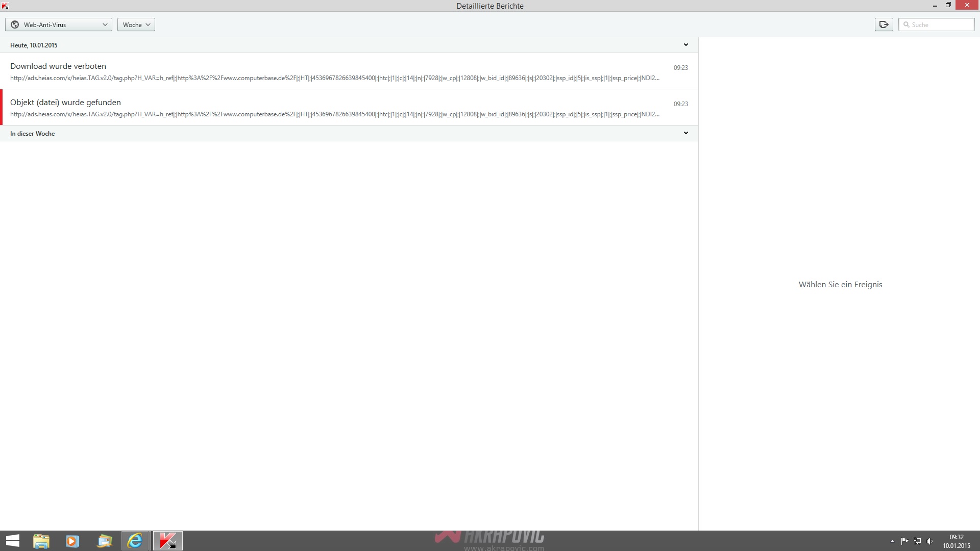Viewport: 980px width, 551px height.
Task: Open Internet Explorer from the taskbar
Action: point(135,541)
